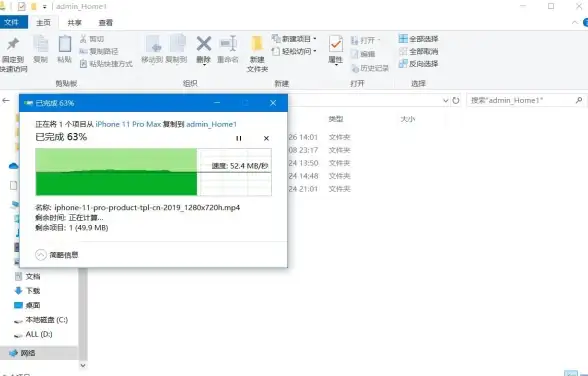Image resolution: width=588 pixels, height=376 pixels.
Task: Pause the file copy operation
Action: pos(238,138)
